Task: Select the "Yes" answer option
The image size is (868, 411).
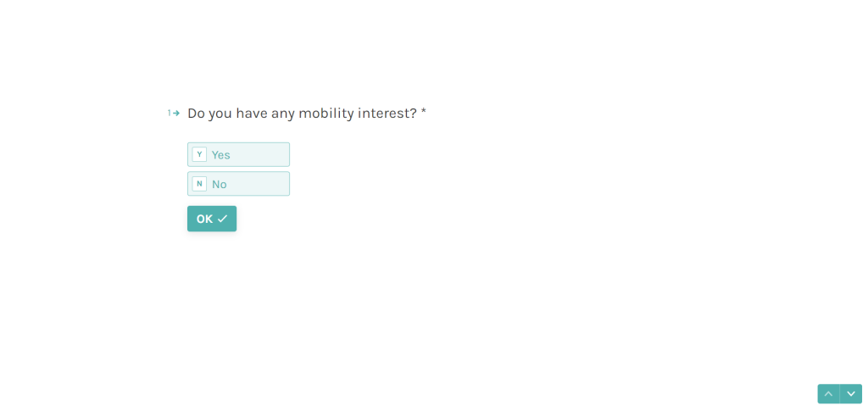Action: pos(238,154)
